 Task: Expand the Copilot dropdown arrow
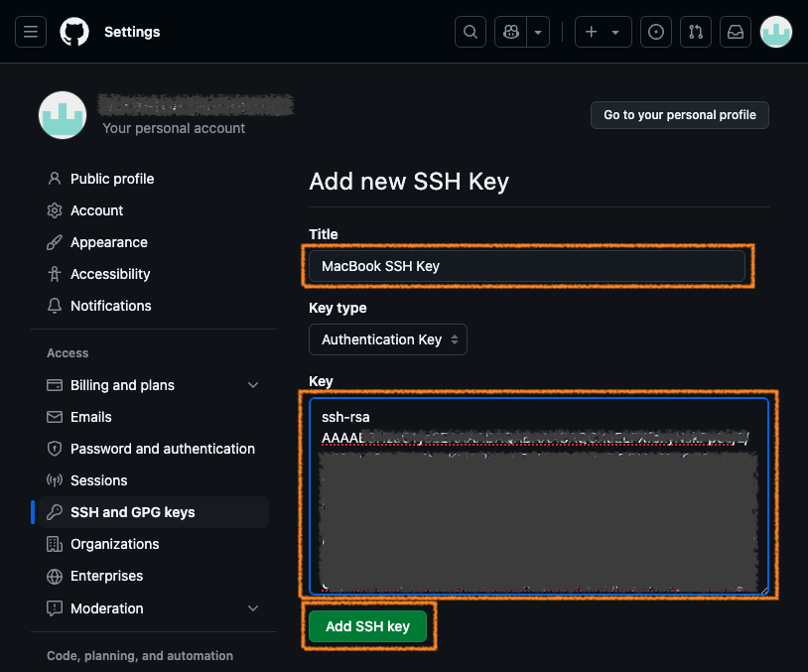pos(538,32)
